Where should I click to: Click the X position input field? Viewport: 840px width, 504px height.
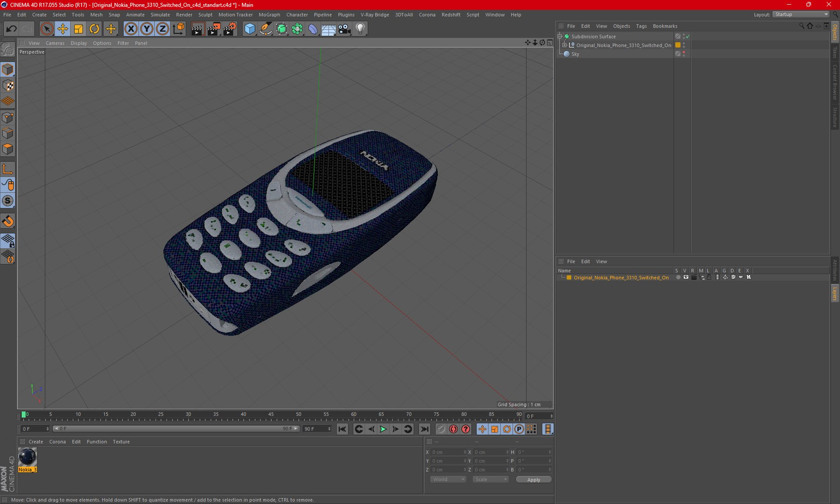(x=448, y=452)
